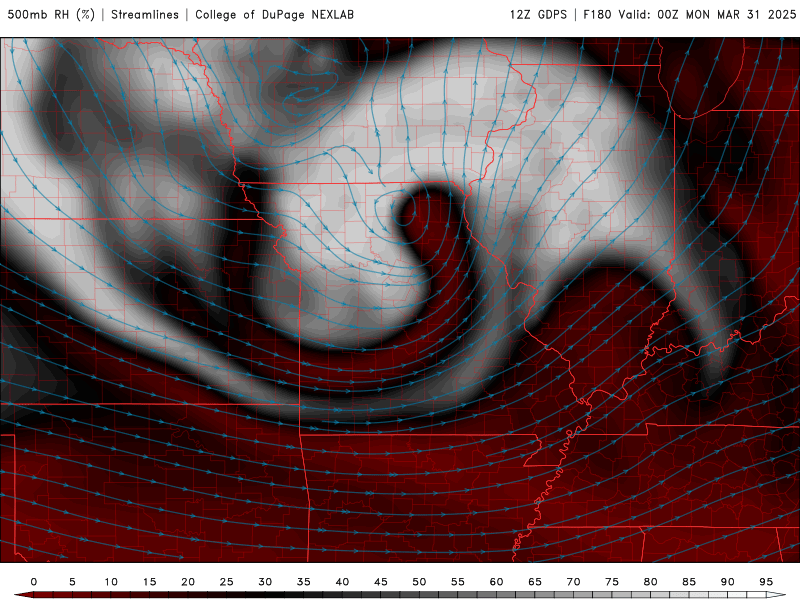Click the colorbar label '10'
The image size is (800, 600).
[x=111, y=582]
